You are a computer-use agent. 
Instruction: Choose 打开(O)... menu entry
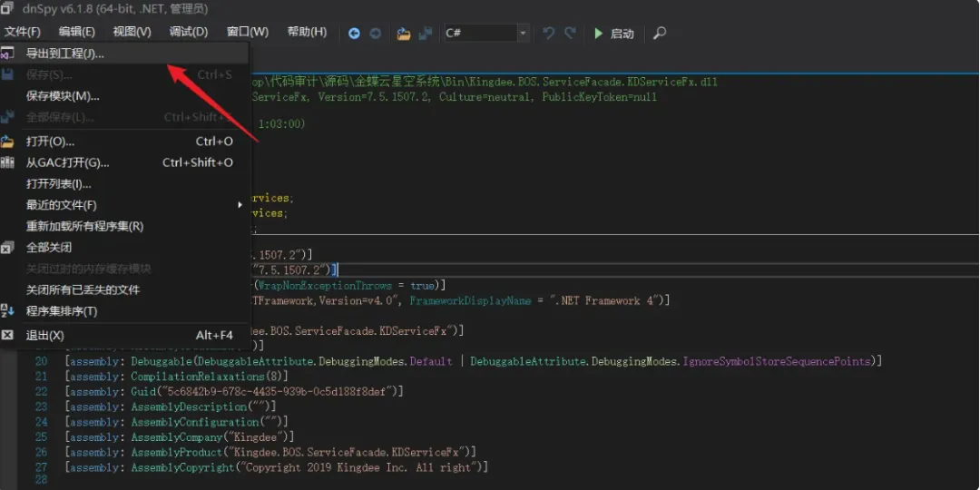[125, 142]
